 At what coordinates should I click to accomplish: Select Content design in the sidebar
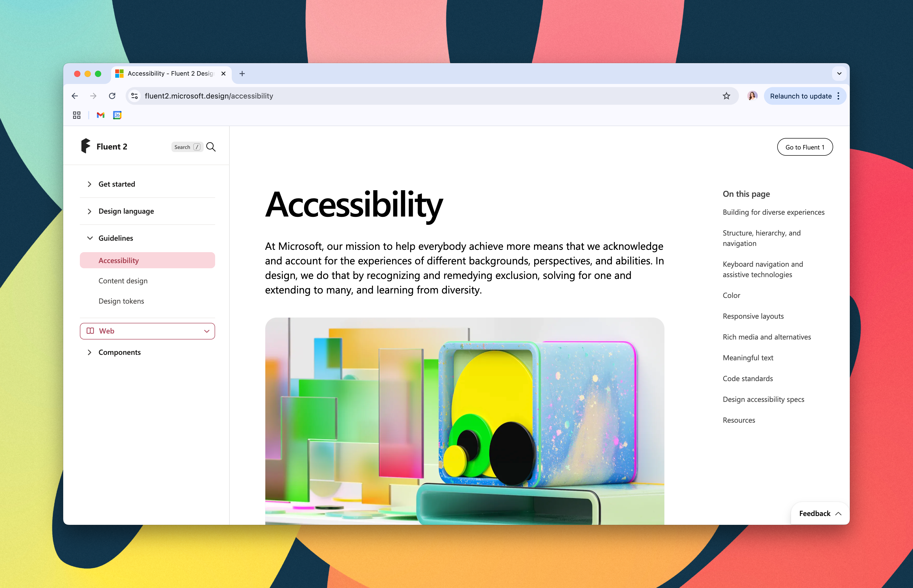[123, 281]
